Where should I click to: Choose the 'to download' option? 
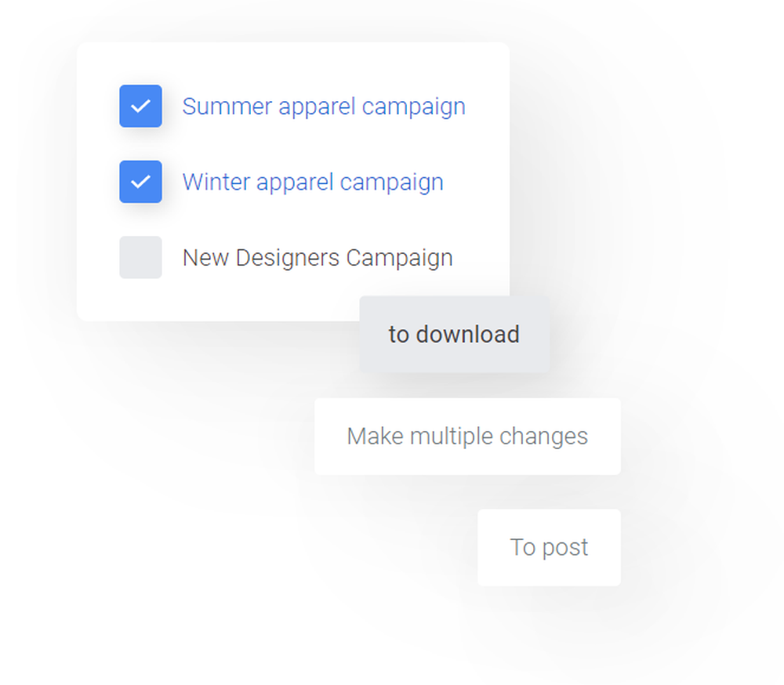coord(455,334)
